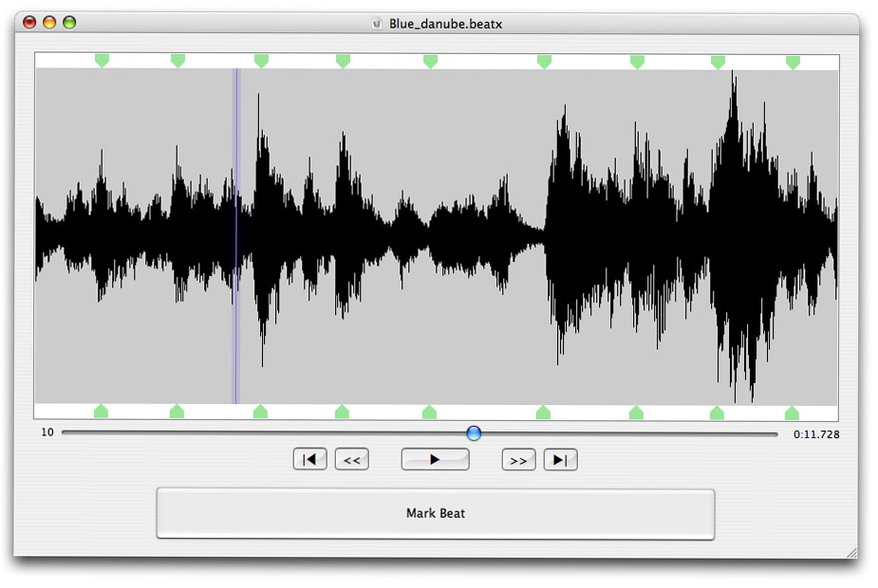878x588 pixels.
Task: Click the document icon beside Blue_danube.beatx
Action: 377,24
